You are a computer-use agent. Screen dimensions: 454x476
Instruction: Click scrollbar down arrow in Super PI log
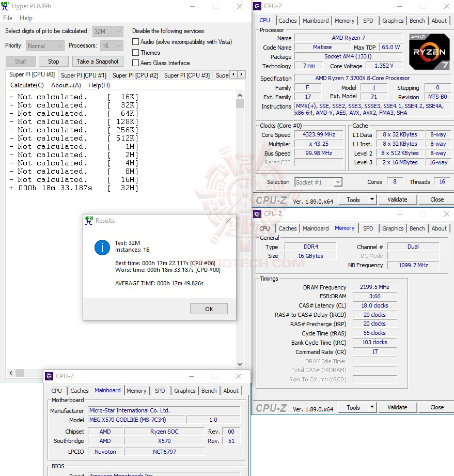click(240, 364)
